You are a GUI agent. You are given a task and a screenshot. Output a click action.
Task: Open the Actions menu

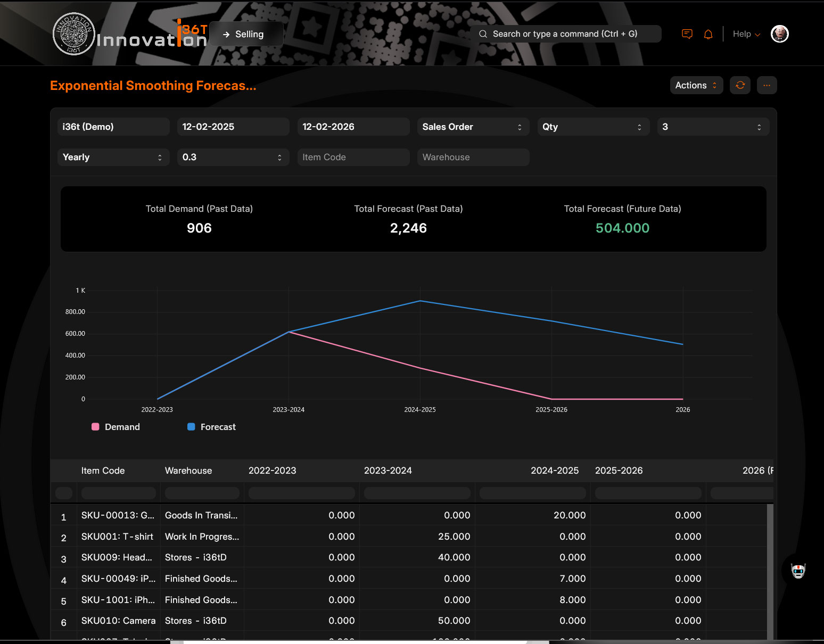(x=696, y=85)
